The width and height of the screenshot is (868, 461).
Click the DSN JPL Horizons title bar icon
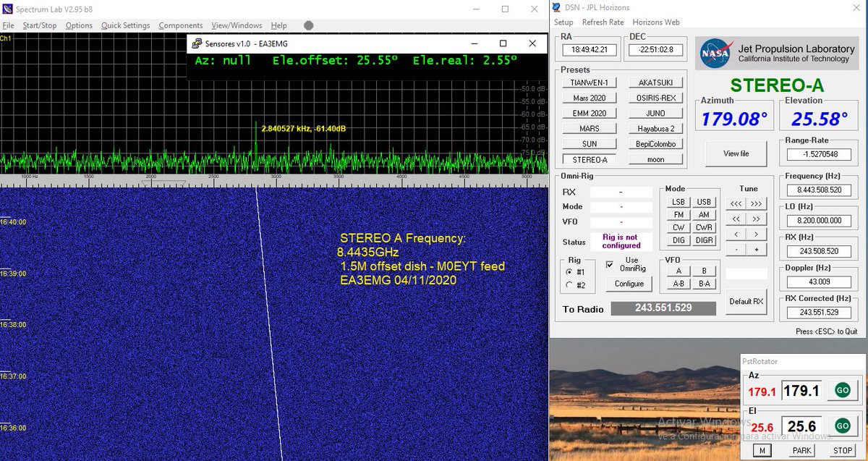point(556,7)
